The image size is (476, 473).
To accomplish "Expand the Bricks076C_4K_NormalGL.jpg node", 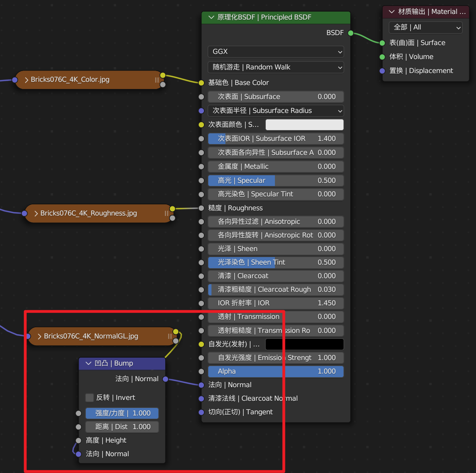I will pos(40,336).
